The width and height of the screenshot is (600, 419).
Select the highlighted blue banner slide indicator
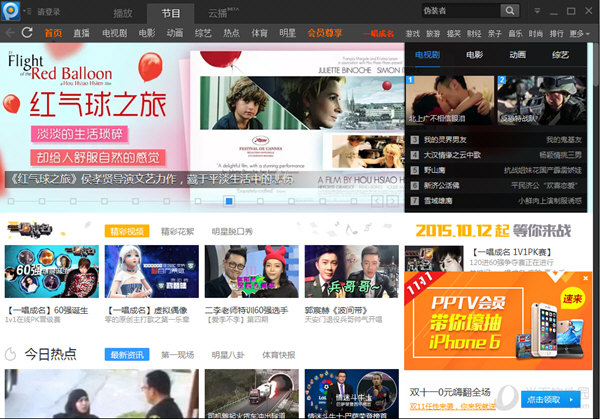point(229,201)
